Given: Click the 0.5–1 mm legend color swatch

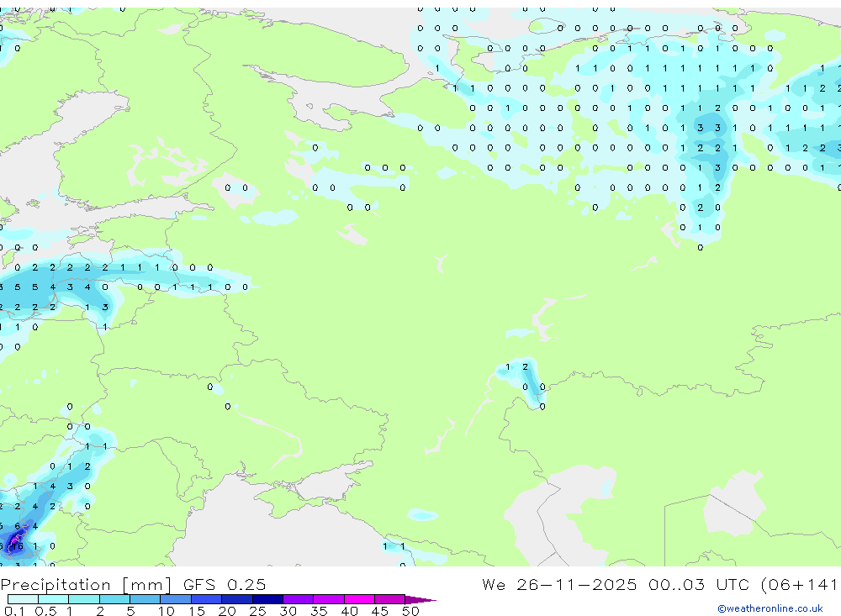Looking at the screenshot, I should [x=54, y=599].
